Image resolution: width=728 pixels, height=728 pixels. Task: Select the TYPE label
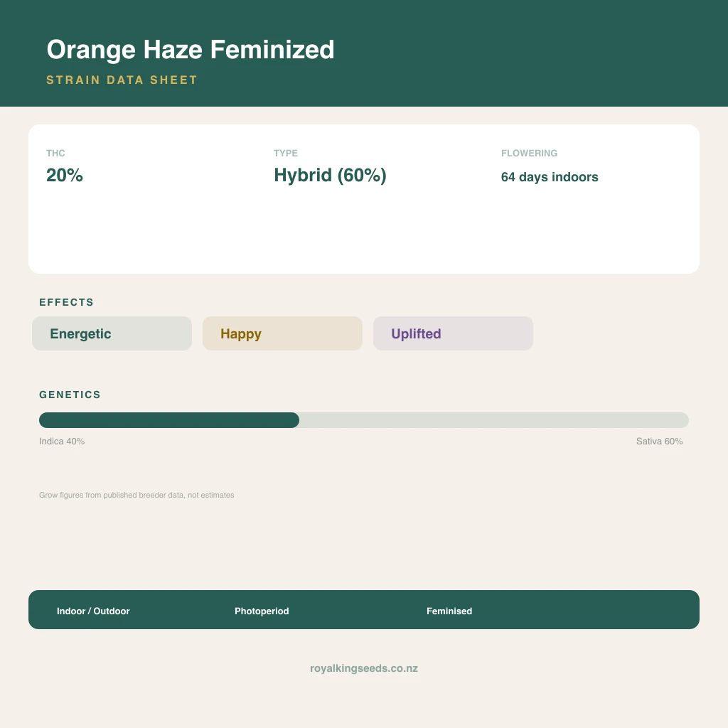coord(286,154)
